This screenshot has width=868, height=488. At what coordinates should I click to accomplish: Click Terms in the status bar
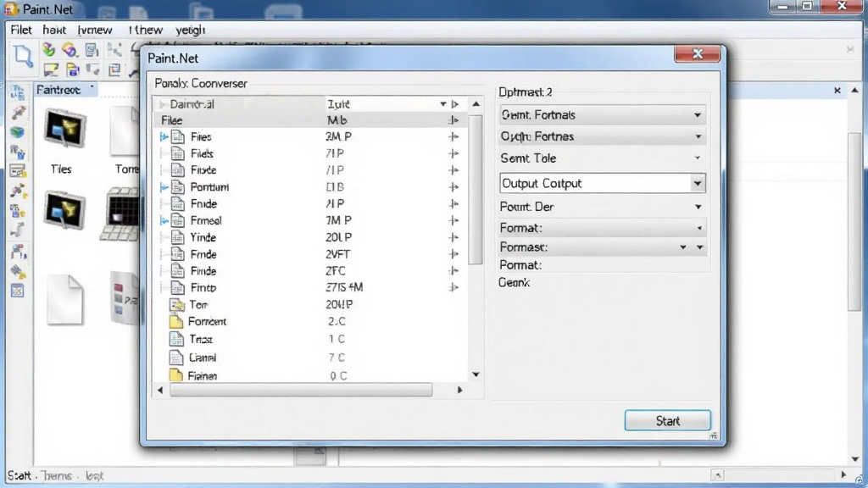[x=57, y=475]
